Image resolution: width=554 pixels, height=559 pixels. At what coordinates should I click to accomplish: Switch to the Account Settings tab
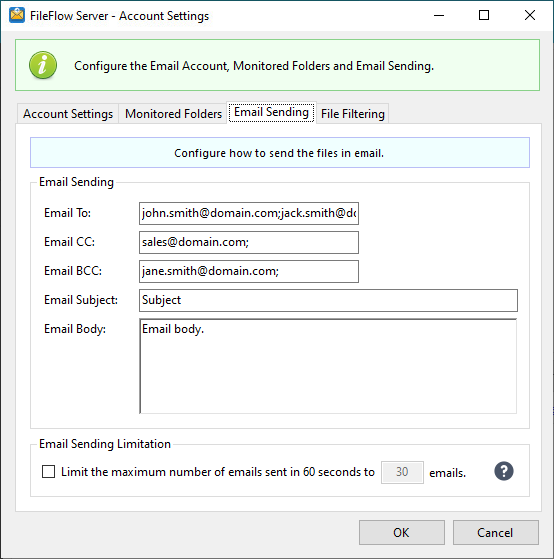[68, 114]
